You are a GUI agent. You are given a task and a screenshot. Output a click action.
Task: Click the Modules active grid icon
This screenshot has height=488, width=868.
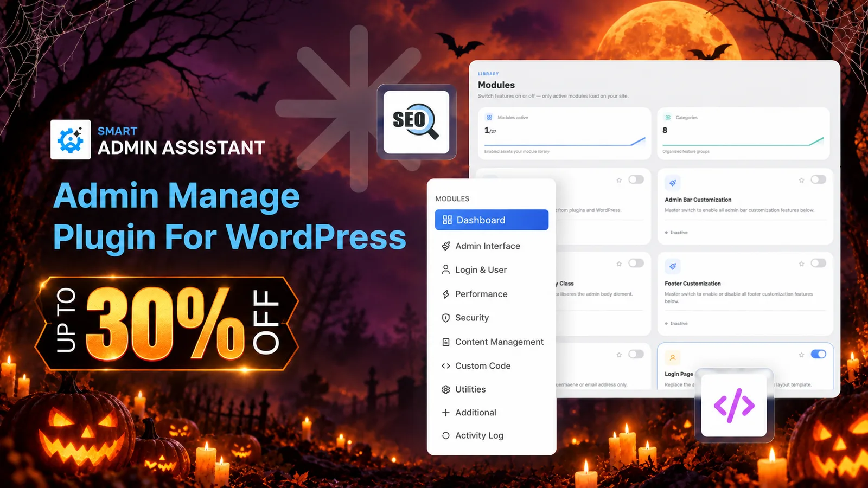coord(489,117)
